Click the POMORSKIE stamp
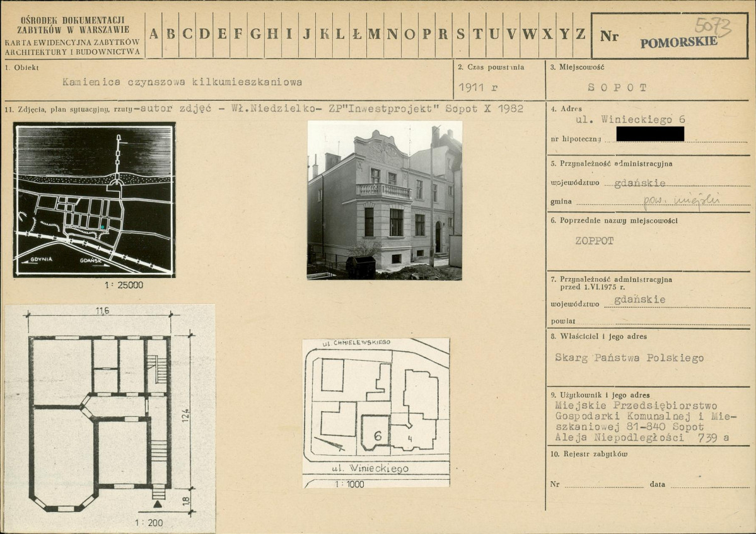This screenshot has height=534, width=756. click(678, 42)
